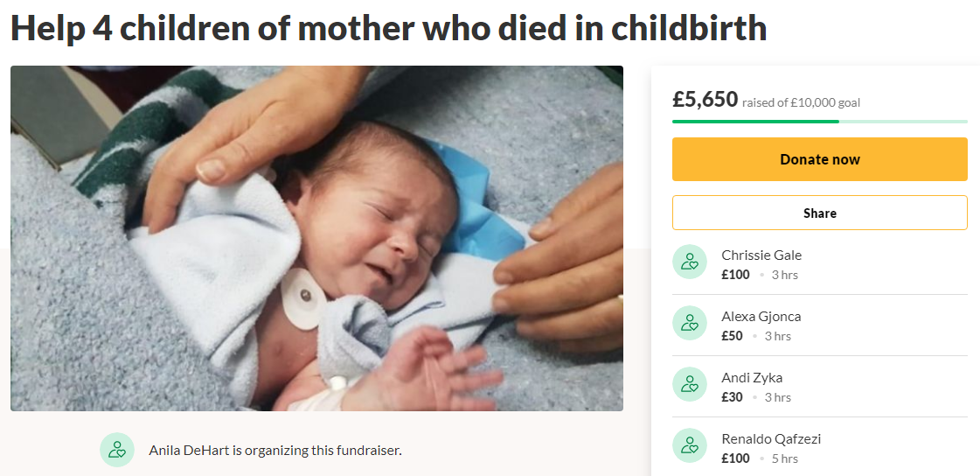This screenshot has width=980, height=476.
Task: Click the organizer Anila DeHart avatar icon
Action: pyautogui.click(x=117, y=450)
